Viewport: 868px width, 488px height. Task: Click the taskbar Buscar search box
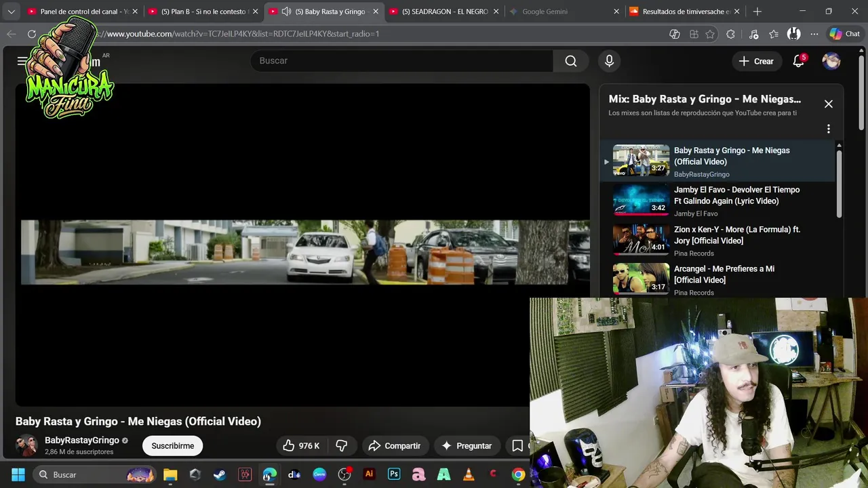coord(94,474)
